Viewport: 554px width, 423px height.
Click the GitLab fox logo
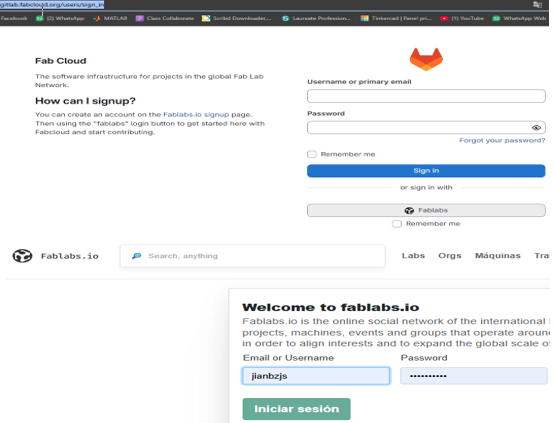[x=426, y=59]
